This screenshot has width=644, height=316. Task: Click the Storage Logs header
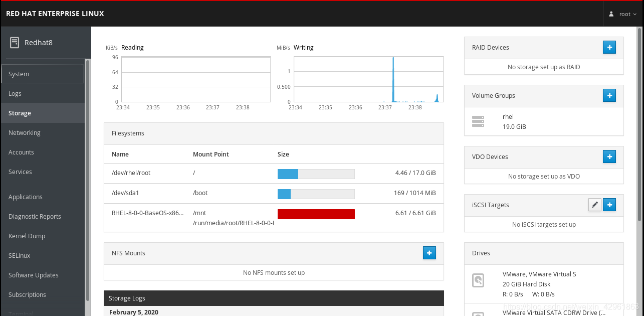[x=274, y=298]
